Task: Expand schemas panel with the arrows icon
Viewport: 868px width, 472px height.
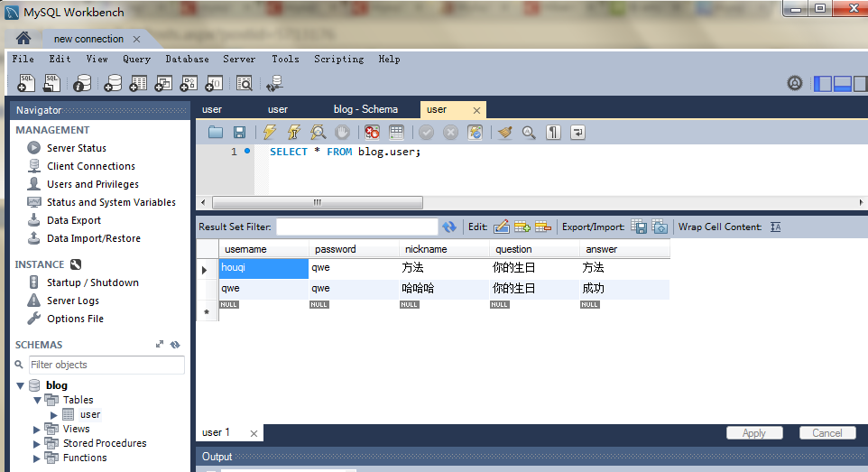Action: [x=160, y=344]
